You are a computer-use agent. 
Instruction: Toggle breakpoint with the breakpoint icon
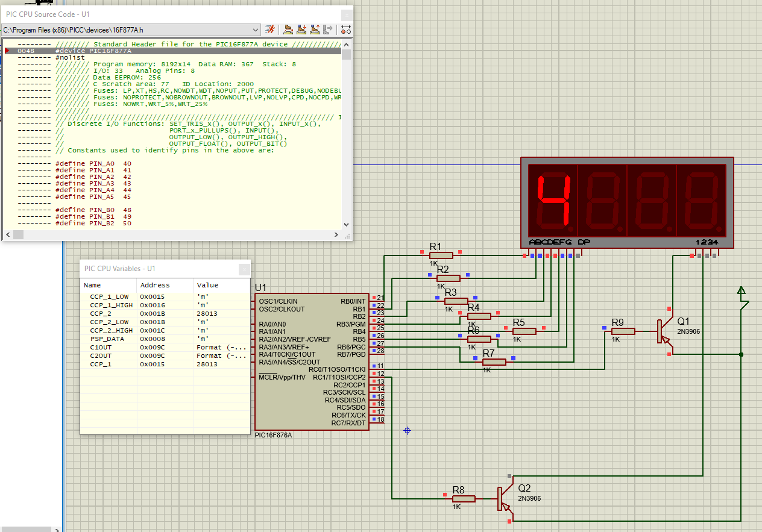[346, 29]
